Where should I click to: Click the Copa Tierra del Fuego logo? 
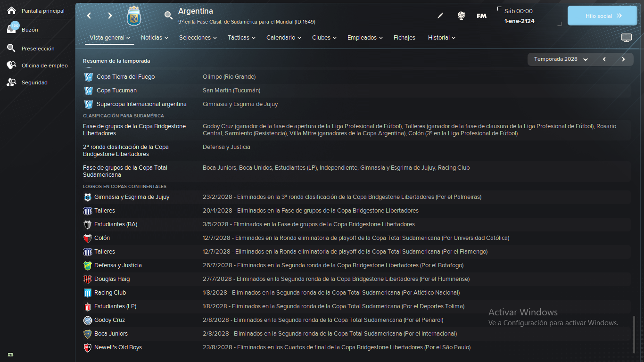pos(88,77)
